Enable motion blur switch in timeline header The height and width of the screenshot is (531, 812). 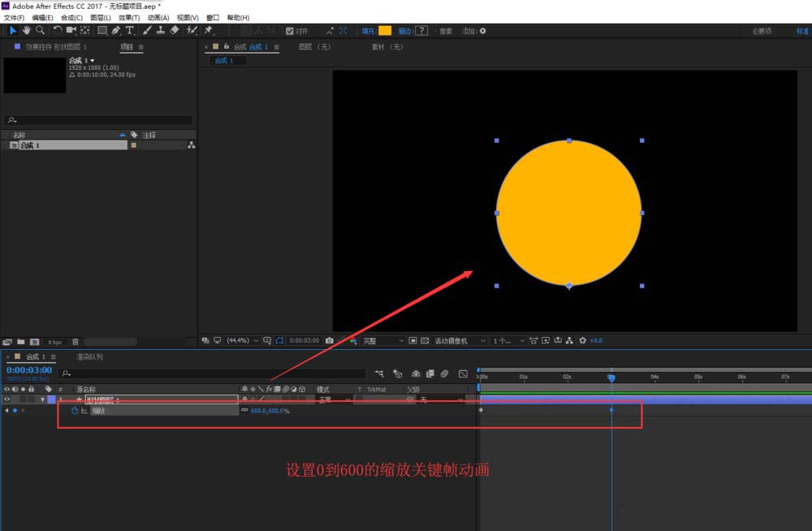click(x=444, y=373)
